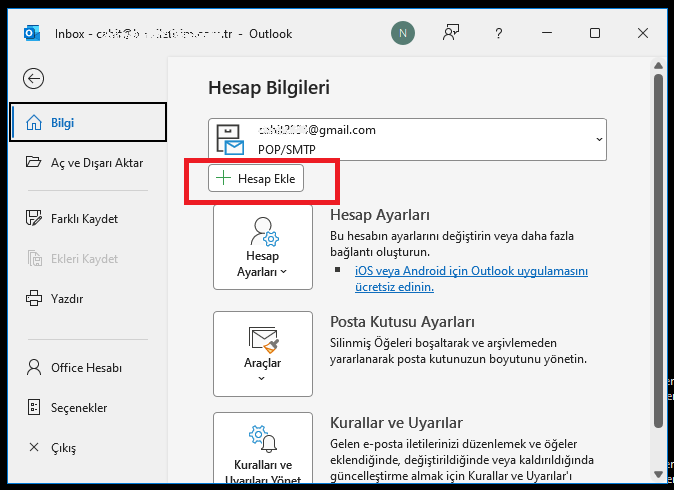Viewport: 674px width, 490px height.
Task: Click the disabled Ekleri Kaydet item
Action: (88, 258)
